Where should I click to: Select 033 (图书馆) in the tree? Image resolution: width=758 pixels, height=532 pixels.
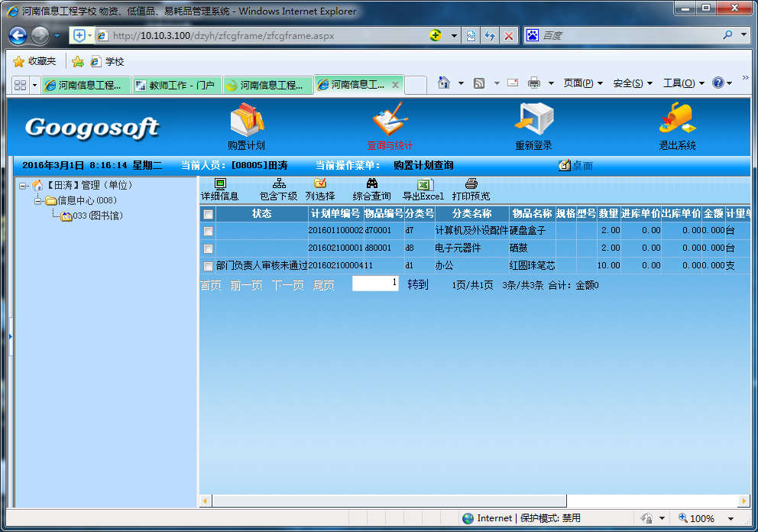(97, 216)
